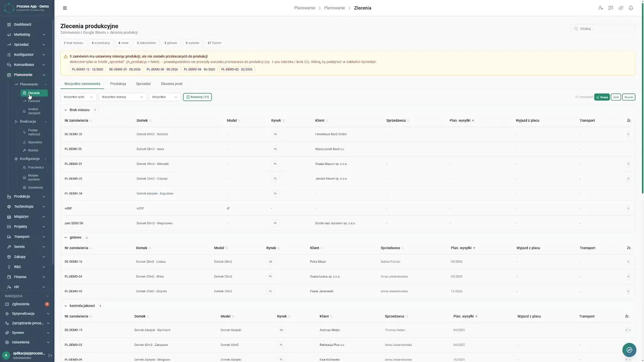
Task: Click the Komunikator chat icon in sidebar
Action: 9,65
